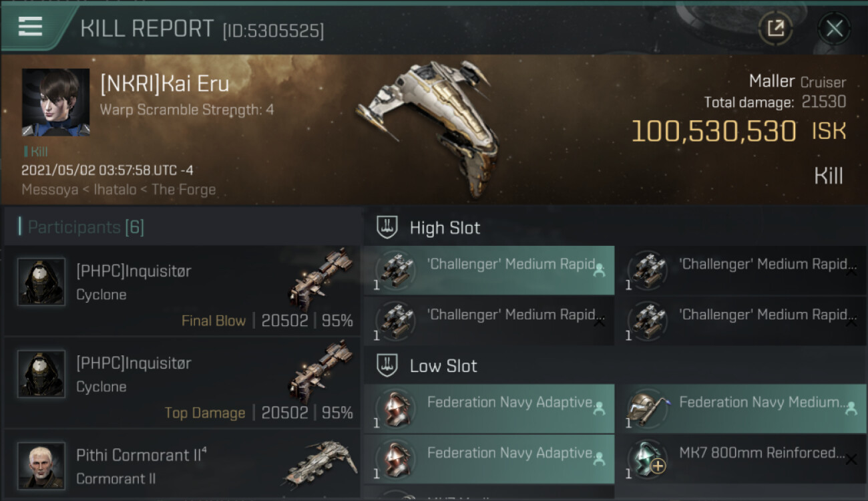Click the Participants [6] header
The width and height of the screenshot is (868, 501).
(x=85, y=227)
